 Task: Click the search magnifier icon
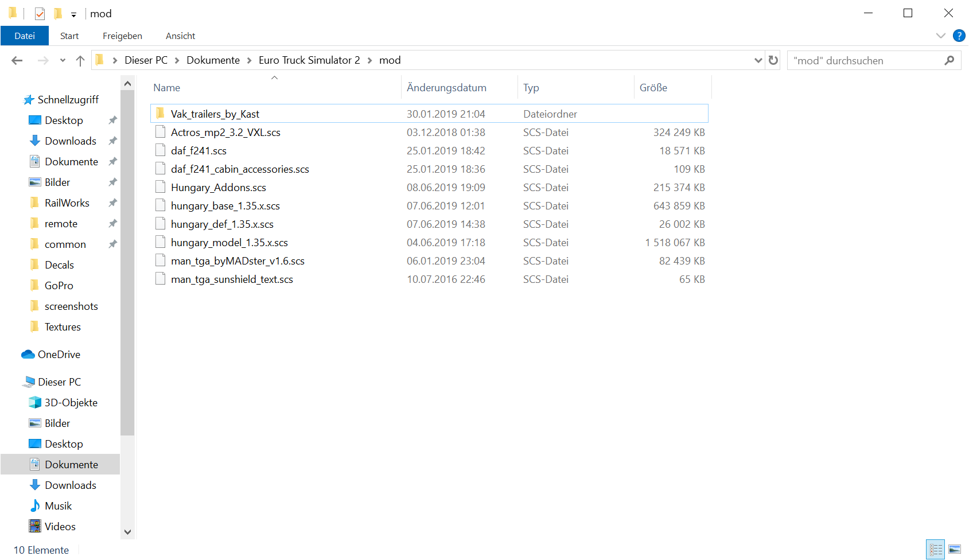pyautogui.click(x=949, y=60)
